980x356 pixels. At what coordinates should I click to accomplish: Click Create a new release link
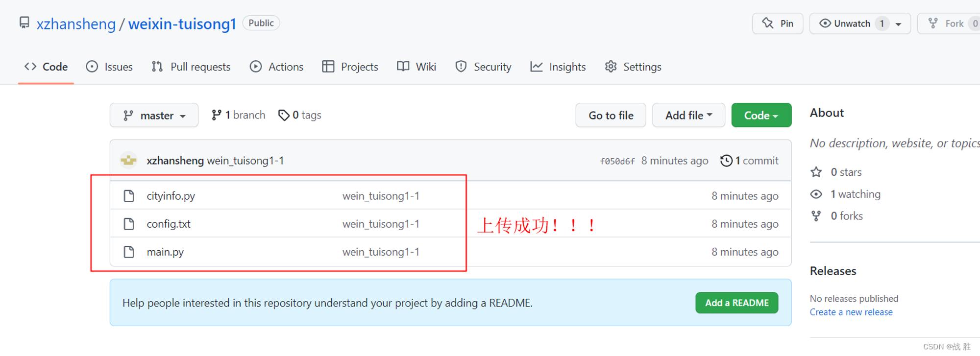point(851,312)
